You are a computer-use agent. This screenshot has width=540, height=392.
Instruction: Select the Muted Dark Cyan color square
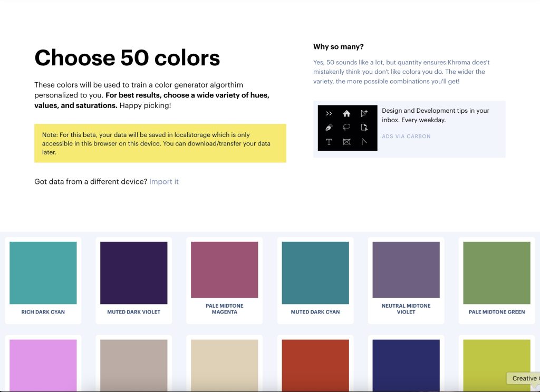pos(315,273)
